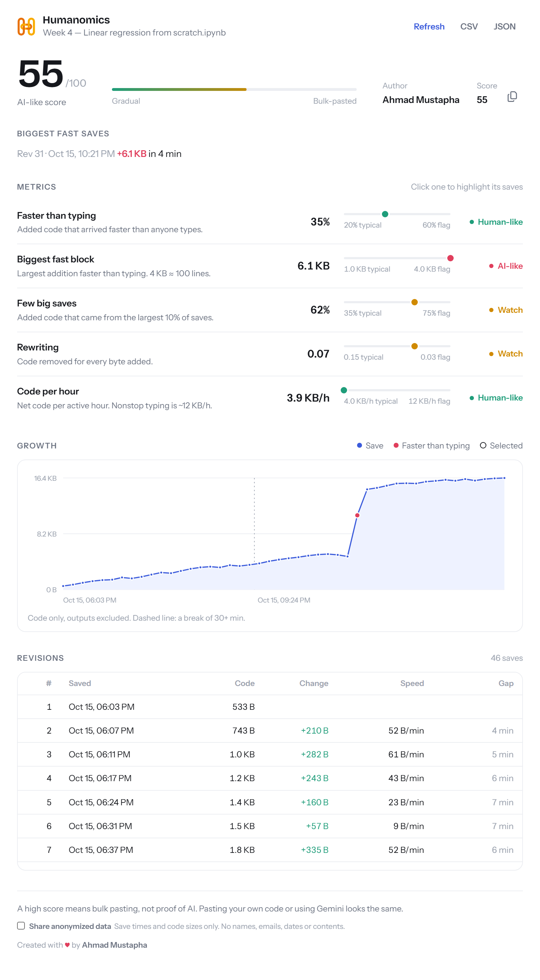The height and width of the screenshot is (980, 540).
Task: Select revision 5 row with +160 B
Action: point(270,802)
